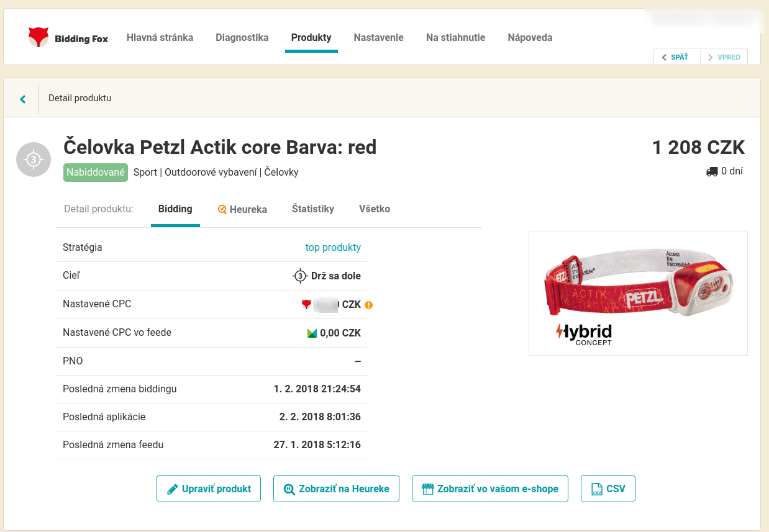This screenshot has height=532, width=769.
Task: Switch to the Bidding tab
Action: [x=175, y=209]
